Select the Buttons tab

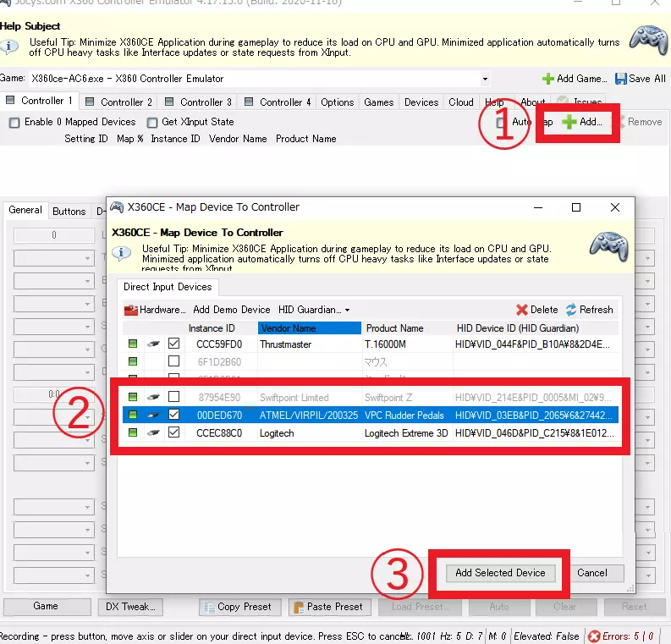pyautogui.click(x=69, y=212)
